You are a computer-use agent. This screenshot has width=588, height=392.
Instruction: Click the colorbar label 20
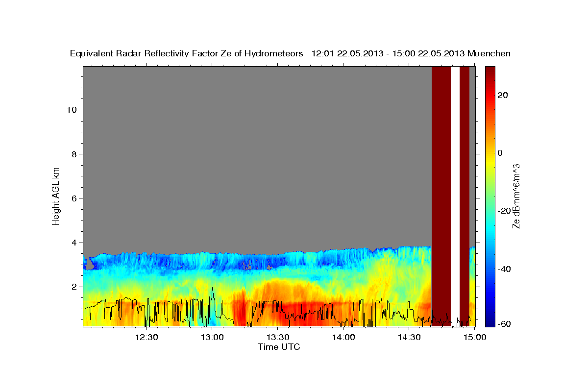(503, 95)
